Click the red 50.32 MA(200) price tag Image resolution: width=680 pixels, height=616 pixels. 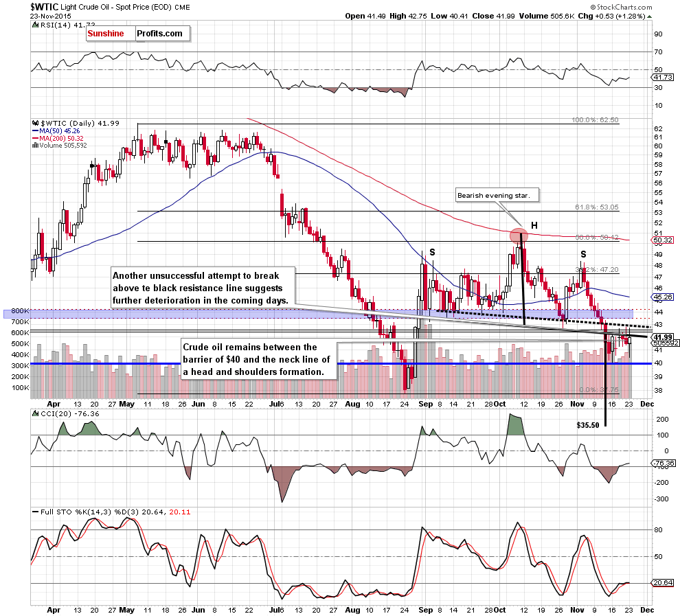(x=663, y=240)
